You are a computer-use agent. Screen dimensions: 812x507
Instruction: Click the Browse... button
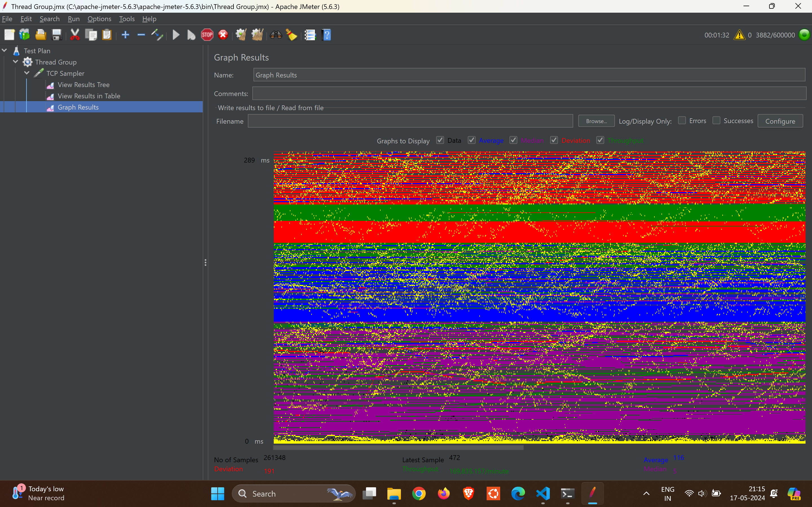click(596, 121)
